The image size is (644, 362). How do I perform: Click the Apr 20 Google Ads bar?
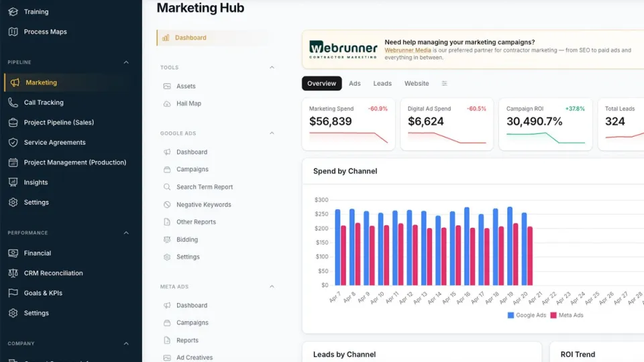pyautogui.click(x=524, y=249)
